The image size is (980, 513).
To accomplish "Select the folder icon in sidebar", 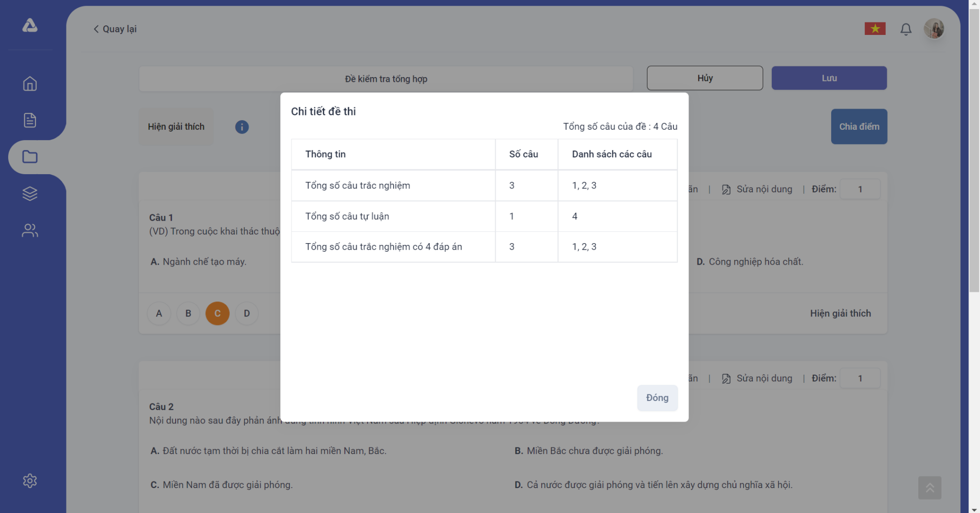I will point(30,157).
